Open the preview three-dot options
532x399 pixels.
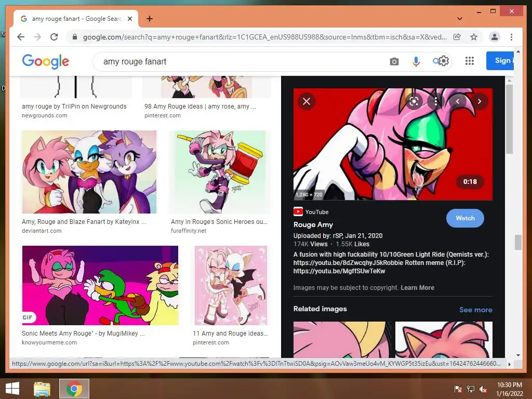[x=436, y=101]
